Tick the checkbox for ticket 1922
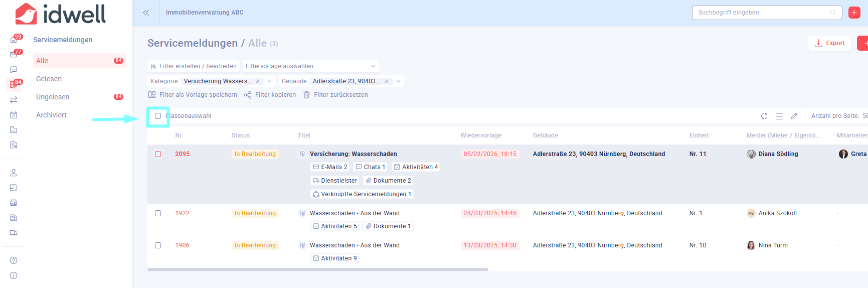 click(158, 213)
